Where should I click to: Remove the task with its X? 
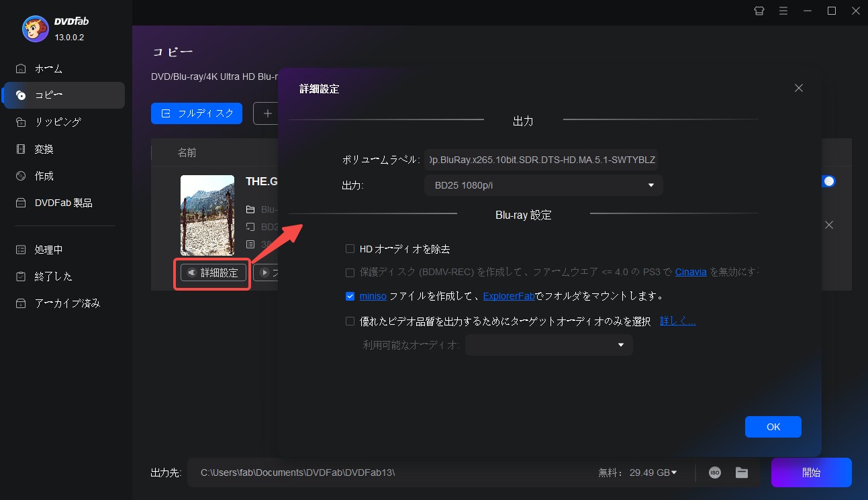click(x=829, y=225)
